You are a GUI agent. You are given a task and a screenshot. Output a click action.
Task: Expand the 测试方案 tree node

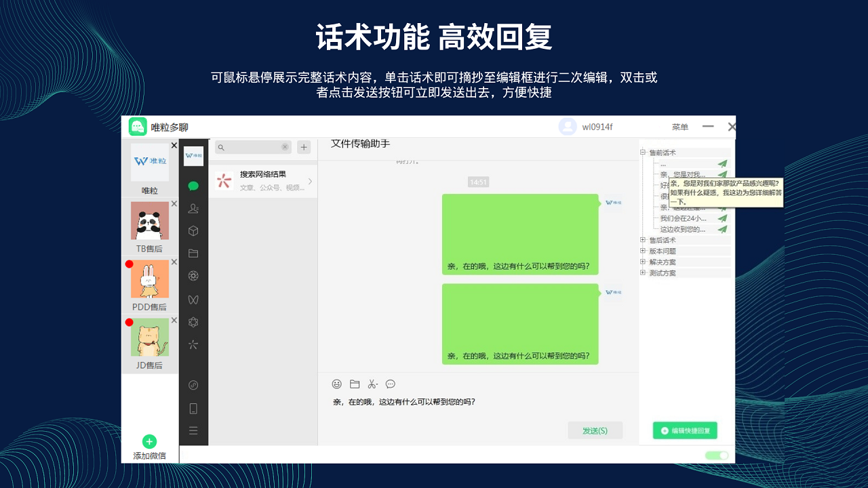click(643, 272)
